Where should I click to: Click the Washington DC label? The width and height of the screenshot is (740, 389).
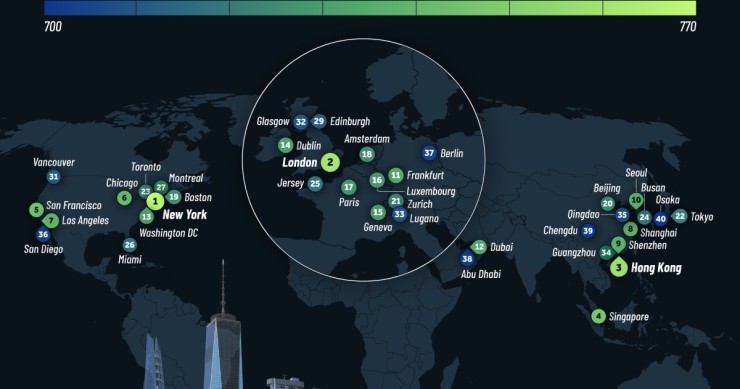pyautogui.click(x=168, y=233)
